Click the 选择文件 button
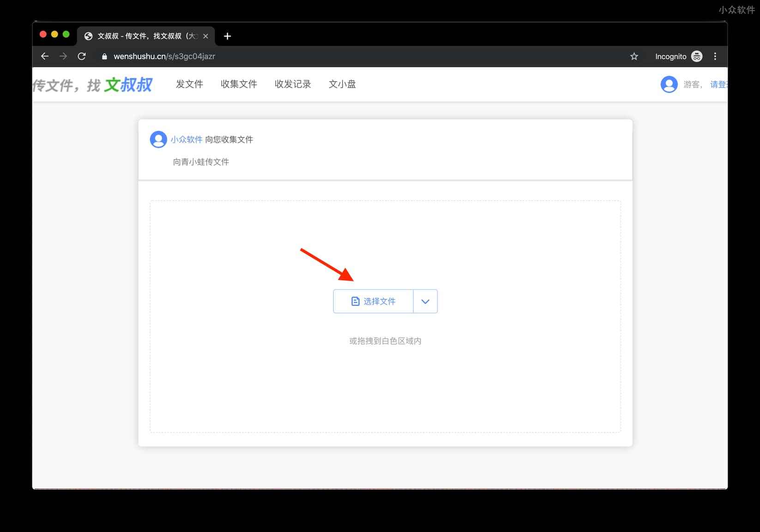Screen dimensions: 760x532 pyautogui.click(x=373, y=301)
